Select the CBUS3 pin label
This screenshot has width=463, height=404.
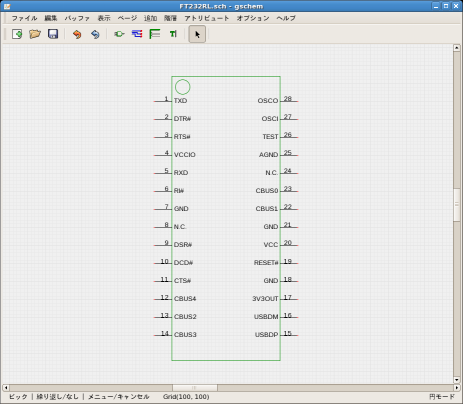click(x=185, y=335)
